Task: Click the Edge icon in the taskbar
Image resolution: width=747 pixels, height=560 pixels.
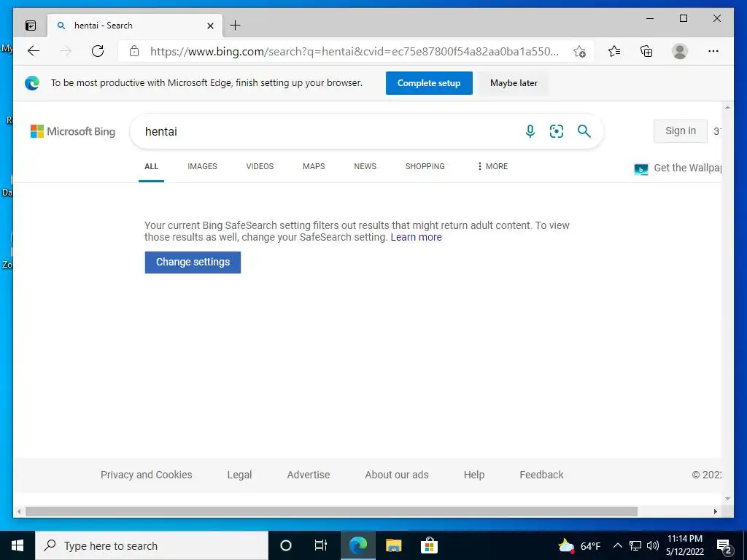Action: pos(358,545)
